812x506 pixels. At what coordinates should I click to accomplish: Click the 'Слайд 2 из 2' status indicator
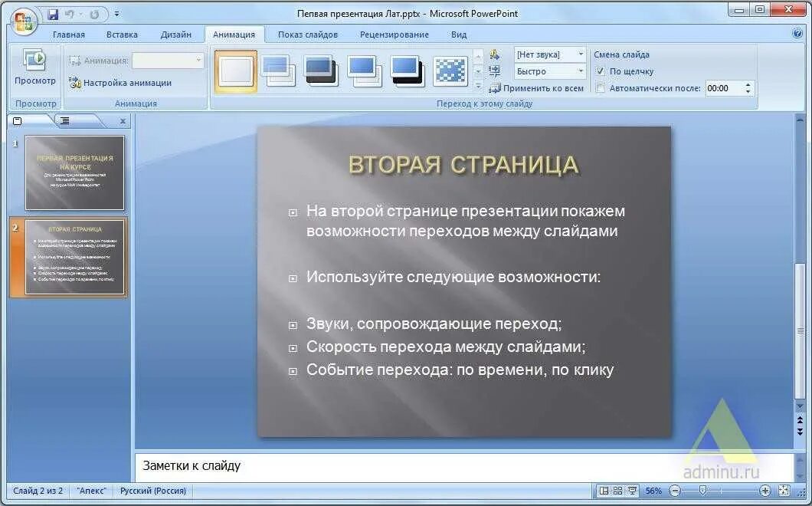click(38, 491)
